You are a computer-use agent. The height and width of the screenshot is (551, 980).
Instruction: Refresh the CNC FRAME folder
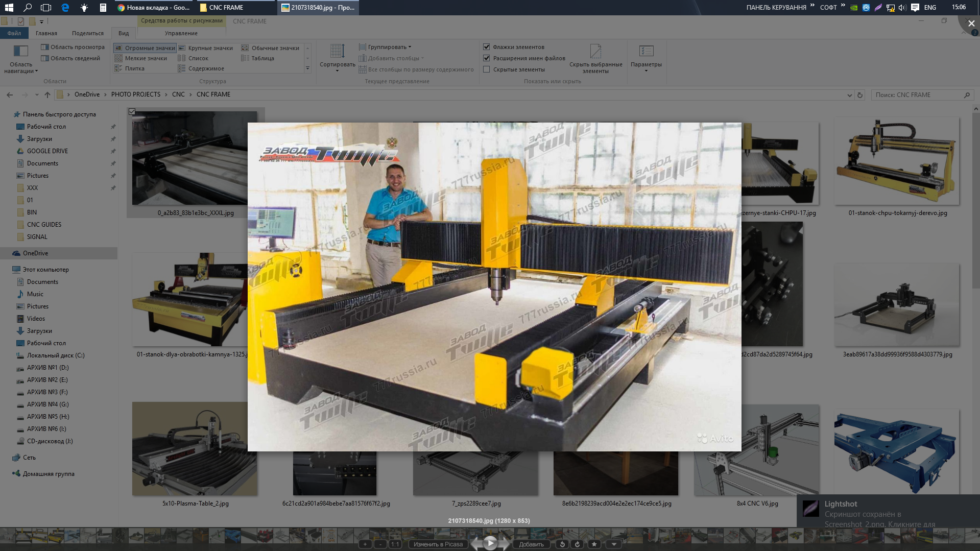(x=860, y=95)
